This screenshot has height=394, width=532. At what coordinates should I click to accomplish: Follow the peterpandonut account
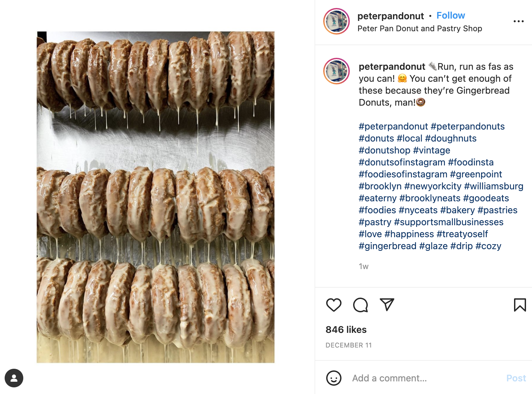(x=451, y=16)
